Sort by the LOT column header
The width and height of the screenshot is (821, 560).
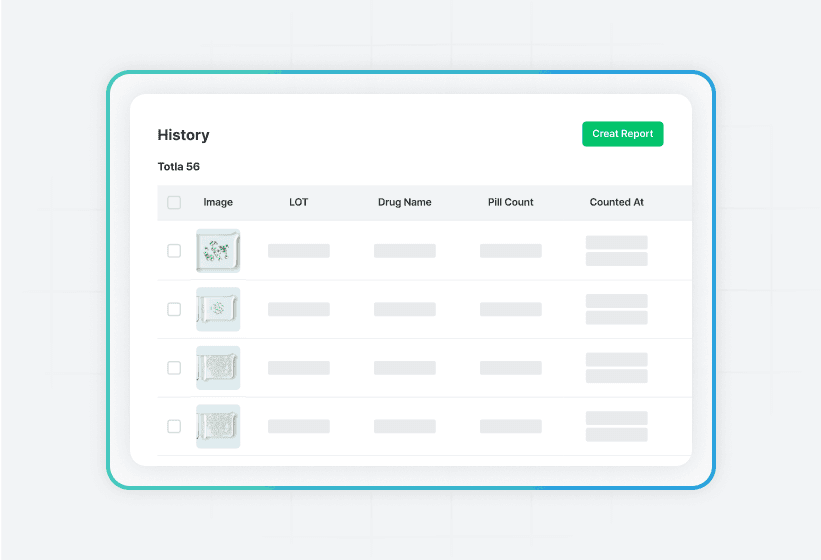299,202
